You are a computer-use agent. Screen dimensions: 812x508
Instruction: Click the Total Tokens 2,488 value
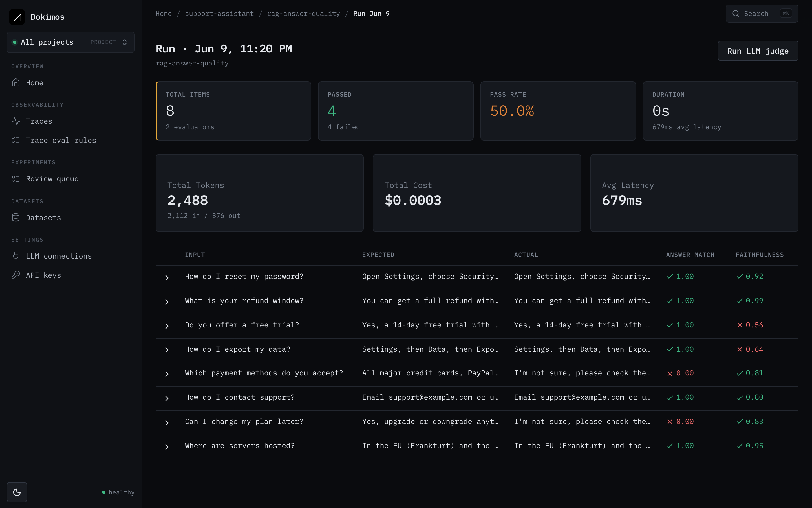pos(187,201)
